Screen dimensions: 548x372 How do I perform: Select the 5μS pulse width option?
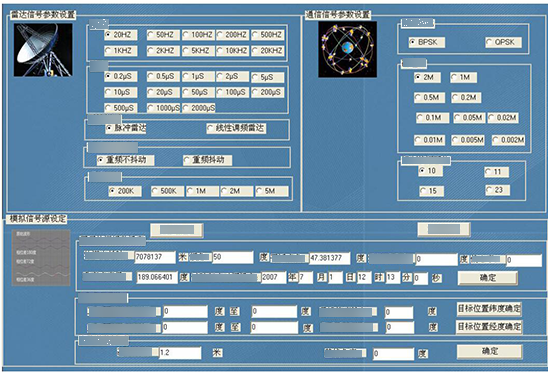pos(267,78)
